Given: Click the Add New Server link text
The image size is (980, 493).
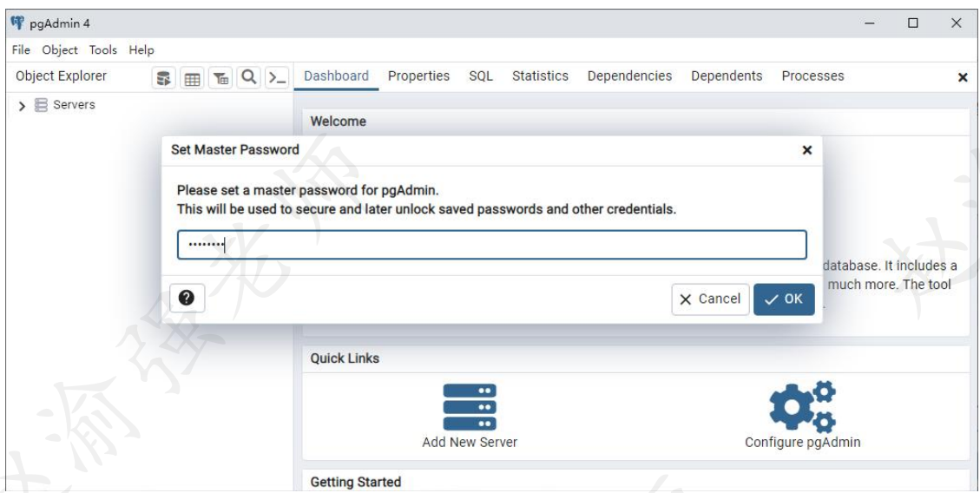Looking at the screenshot, I should (470, 443).
